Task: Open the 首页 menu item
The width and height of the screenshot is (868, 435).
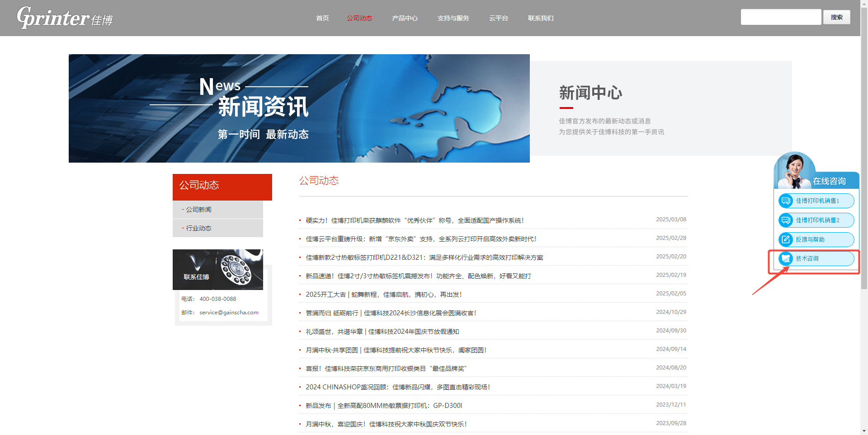Action: [x=322, y=18]
